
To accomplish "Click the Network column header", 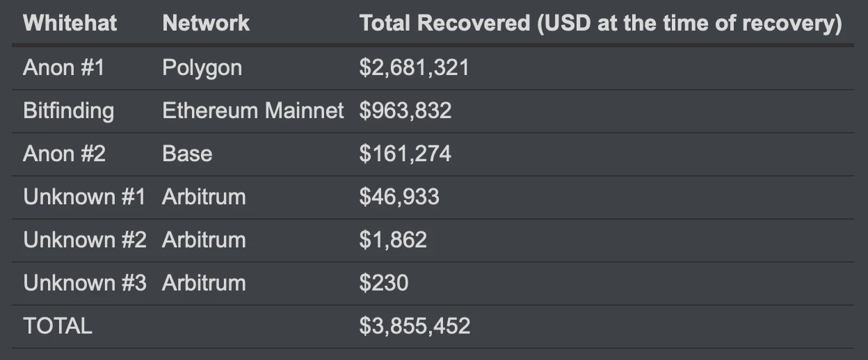I will coord(205,23).
